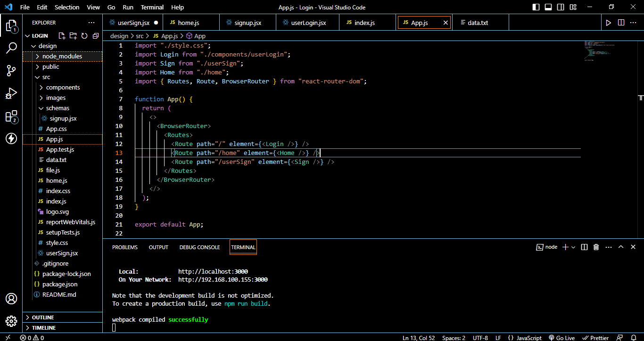
Task: Change indentation via Spaces: 2
Action: (454, 338)
